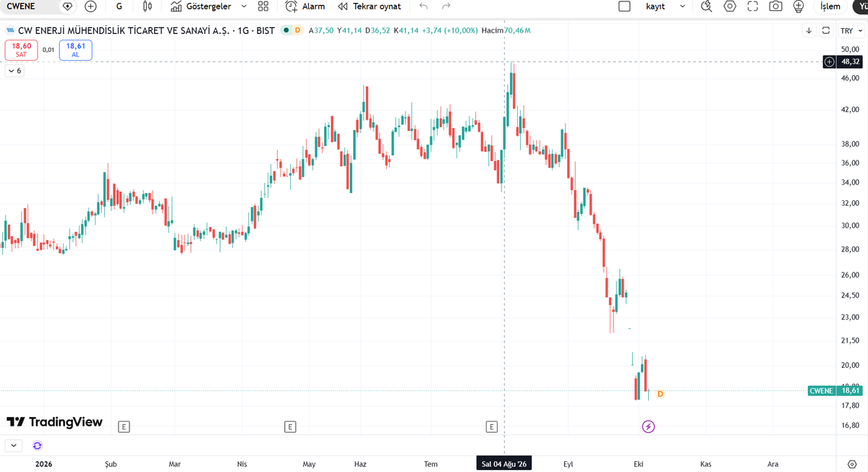Toggle the green status dot beside the D badge
This screenshot has width=868, height=472.
(x=286, y=30)
